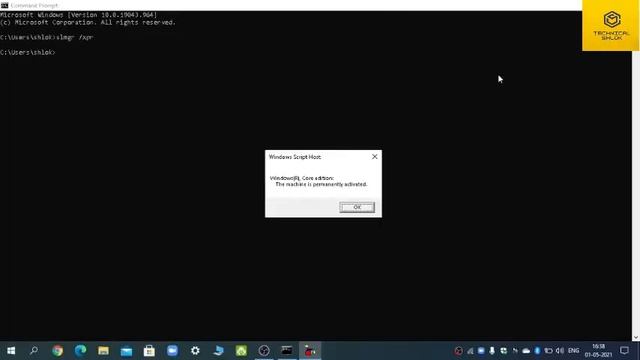The height and width of the screenshot is (360, 640).
Task: Open the Mail app on the taskbar
Action: [127, 351]
